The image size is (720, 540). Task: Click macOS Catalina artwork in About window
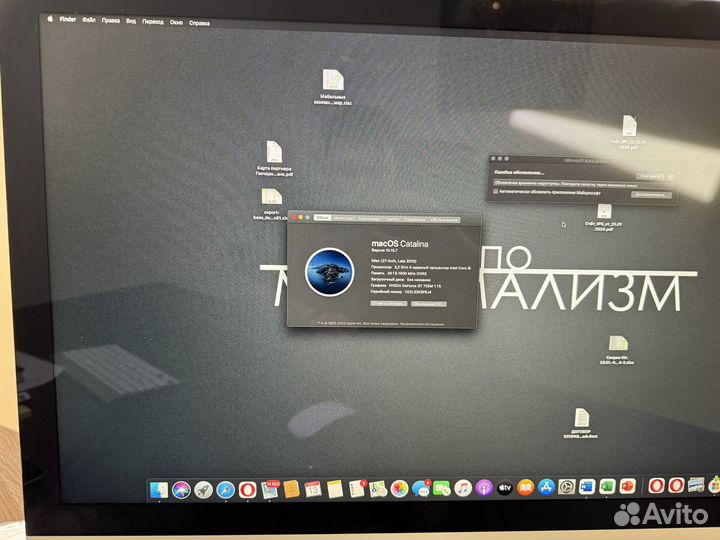(329, 271)
